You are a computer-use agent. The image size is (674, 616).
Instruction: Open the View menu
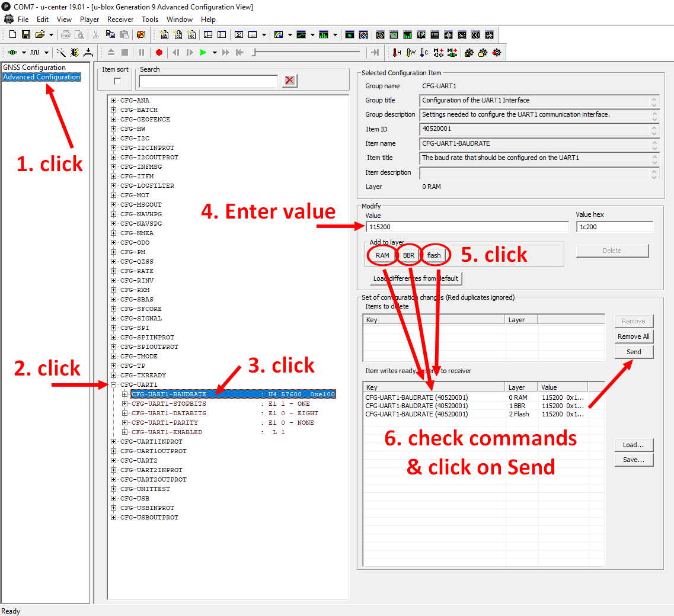pyautogui.click(x=64, y=20)
